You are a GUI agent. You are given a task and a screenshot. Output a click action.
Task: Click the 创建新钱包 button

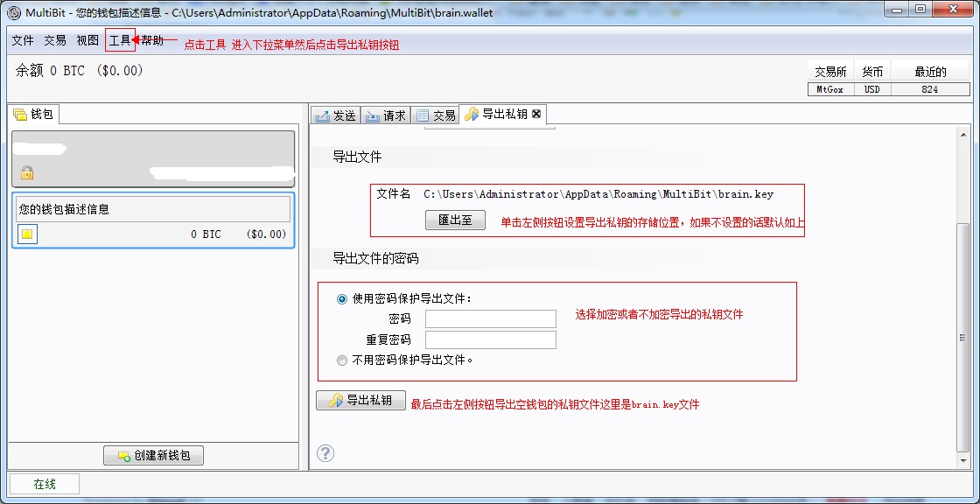[153, 456]
